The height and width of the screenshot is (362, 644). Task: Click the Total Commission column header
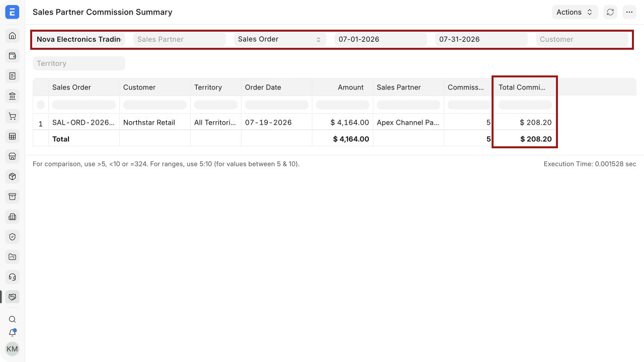point(525,87)
